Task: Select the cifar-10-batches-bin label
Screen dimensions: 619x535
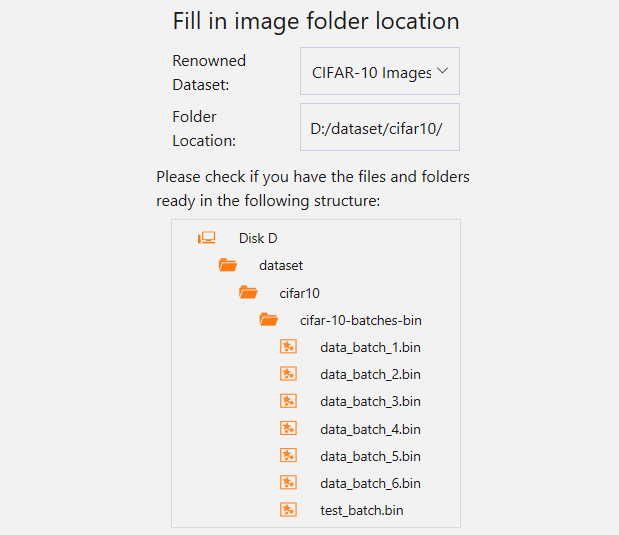Action: pos(361,320)
